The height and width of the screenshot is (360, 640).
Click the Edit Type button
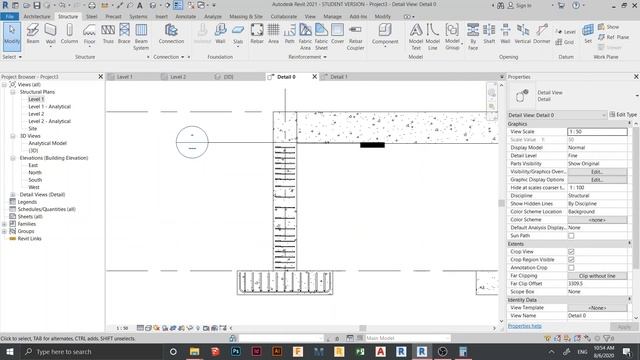pyautogui.click(x=623, y=115)
